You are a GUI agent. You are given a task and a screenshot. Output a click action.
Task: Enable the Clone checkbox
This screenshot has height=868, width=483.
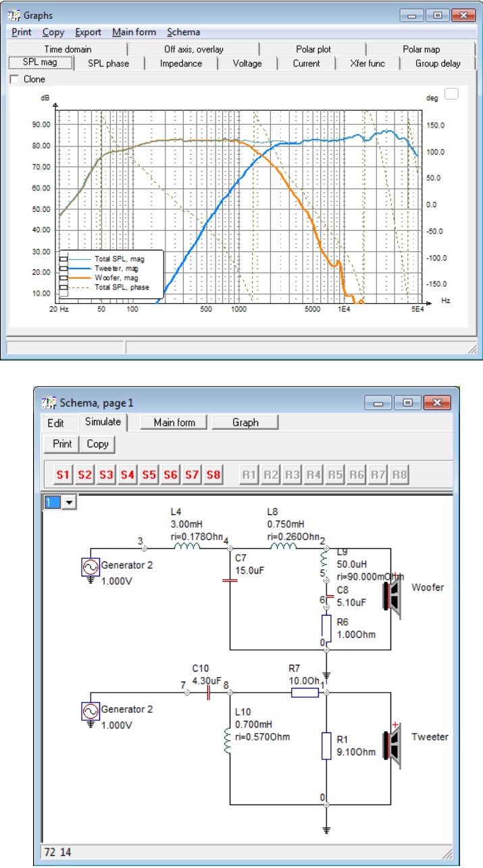pos(15,79)
